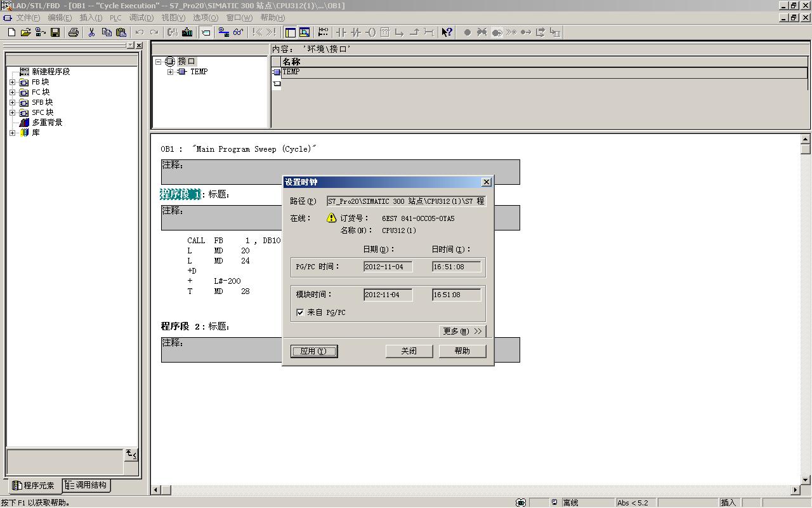Click the PG/PC 时间 date field

click(x=388, y=267)
